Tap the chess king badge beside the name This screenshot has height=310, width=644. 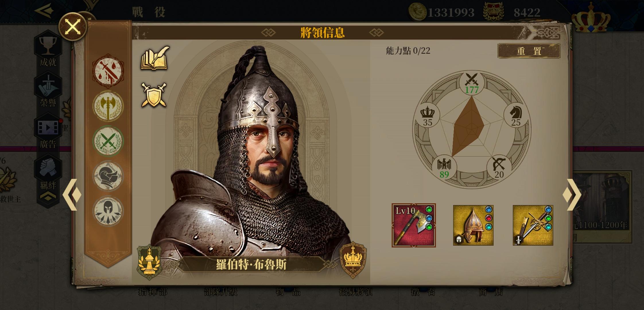149,262
